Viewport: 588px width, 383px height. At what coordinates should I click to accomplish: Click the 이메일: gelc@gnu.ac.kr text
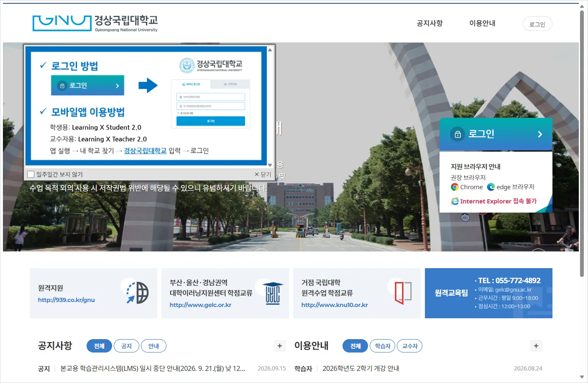(505, 289)
